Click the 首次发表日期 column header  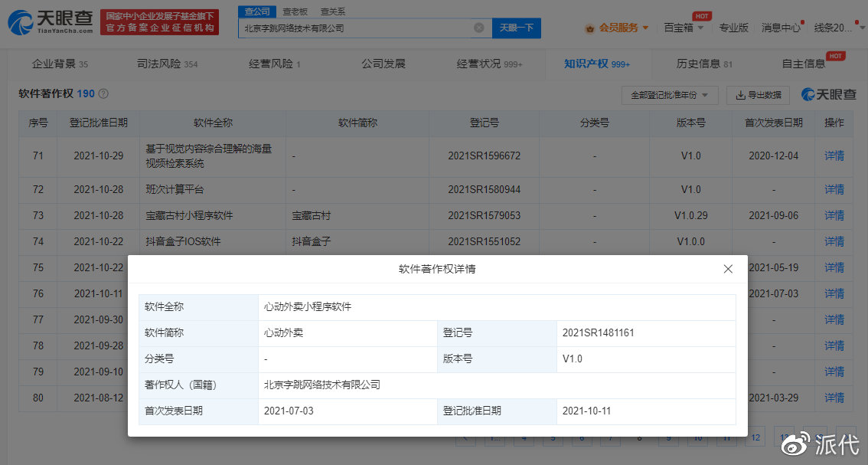774,123
